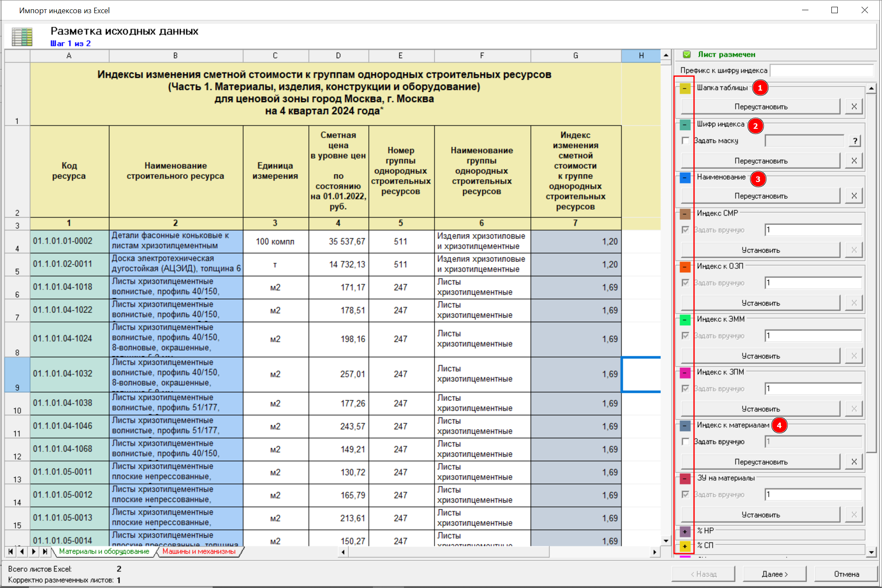Select column header A
The height and width of the screenshot is (588, 882).
coord(69,56)
